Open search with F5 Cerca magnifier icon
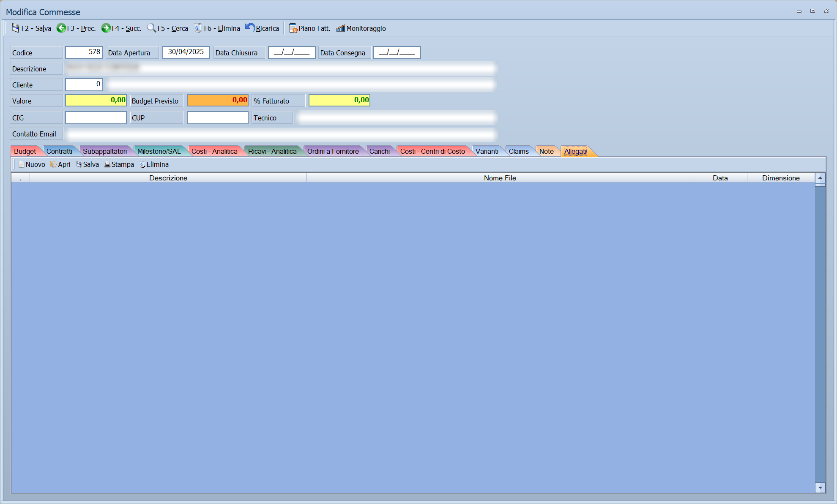 click(151, 28)
